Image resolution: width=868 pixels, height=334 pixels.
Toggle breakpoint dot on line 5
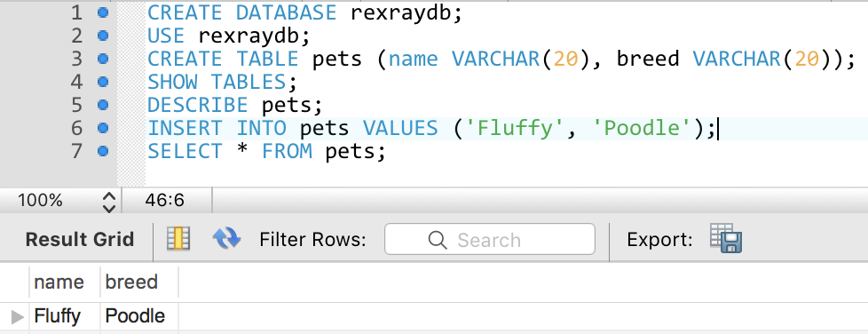pyautogui.click(x=102, y=105)
